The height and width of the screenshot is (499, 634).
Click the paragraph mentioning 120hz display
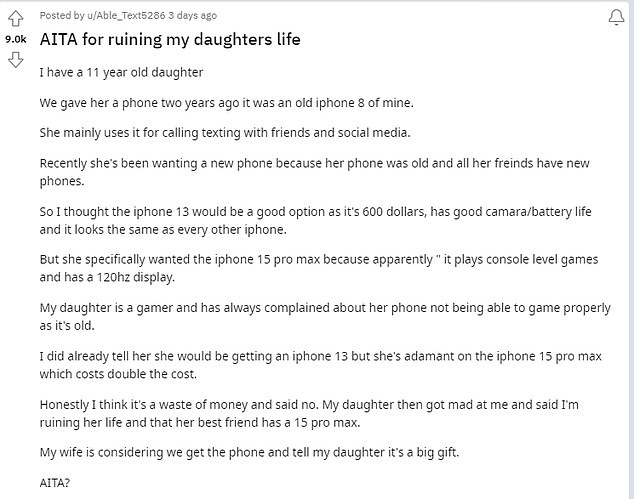click(x=319, y=268)
